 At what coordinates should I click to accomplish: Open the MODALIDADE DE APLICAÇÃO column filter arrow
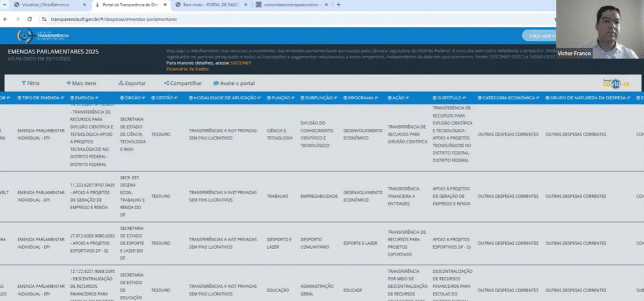click(258, 98)
